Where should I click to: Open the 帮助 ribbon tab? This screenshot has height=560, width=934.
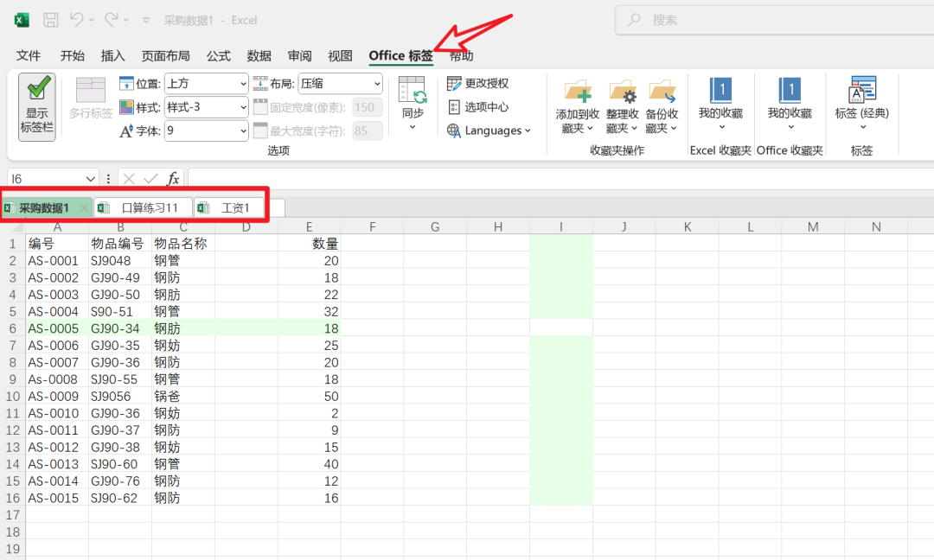pos(461,56)
